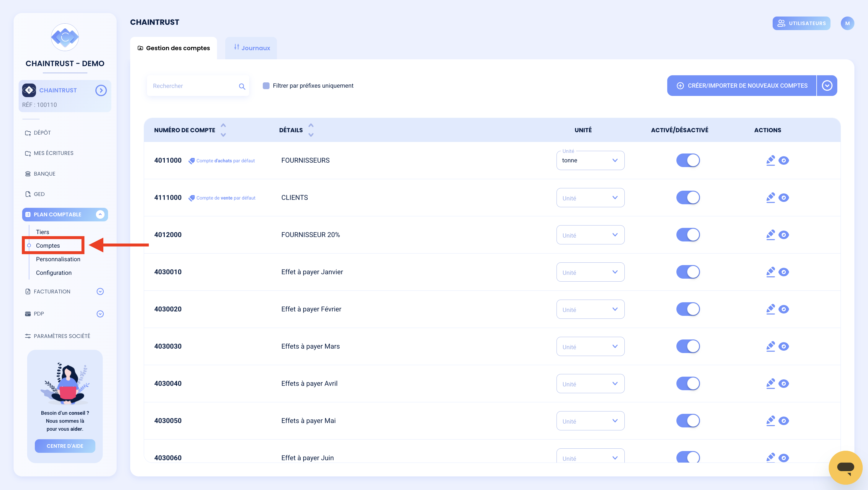868x490 pixels.
Task: View Effets à payer Mai with eye icon
Action: [x=784, y=421]
